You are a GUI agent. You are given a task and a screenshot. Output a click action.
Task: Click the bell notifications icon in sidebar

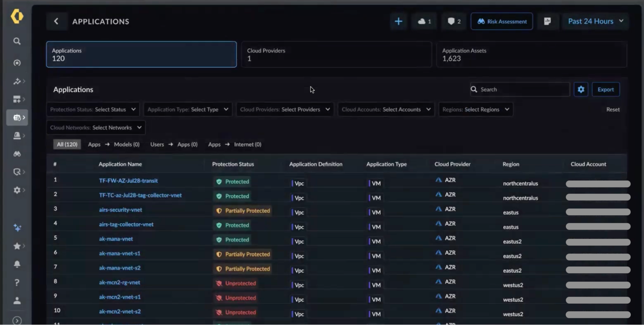click(x=17, y=264)
